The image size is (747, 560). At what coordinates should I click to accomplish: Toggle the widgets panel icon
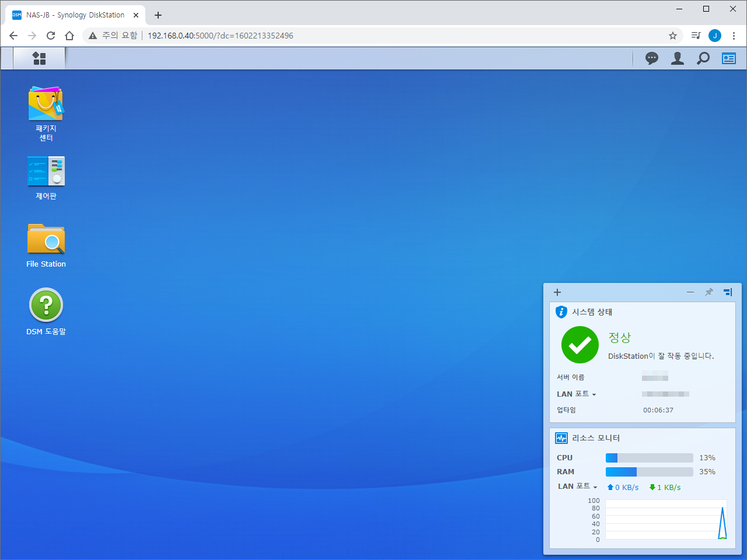pos(729,58)
